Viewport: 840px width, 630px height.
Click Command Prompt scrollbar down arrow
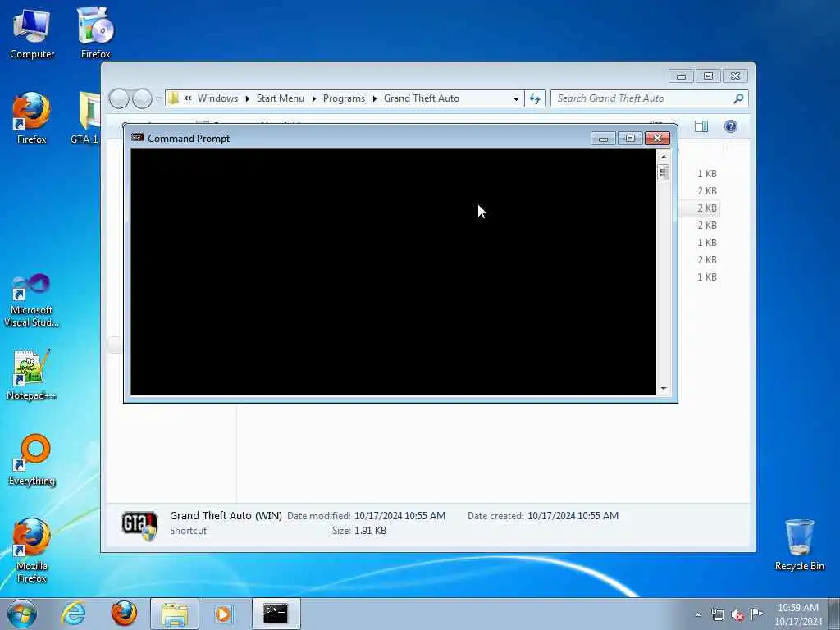tap(664, 389)
